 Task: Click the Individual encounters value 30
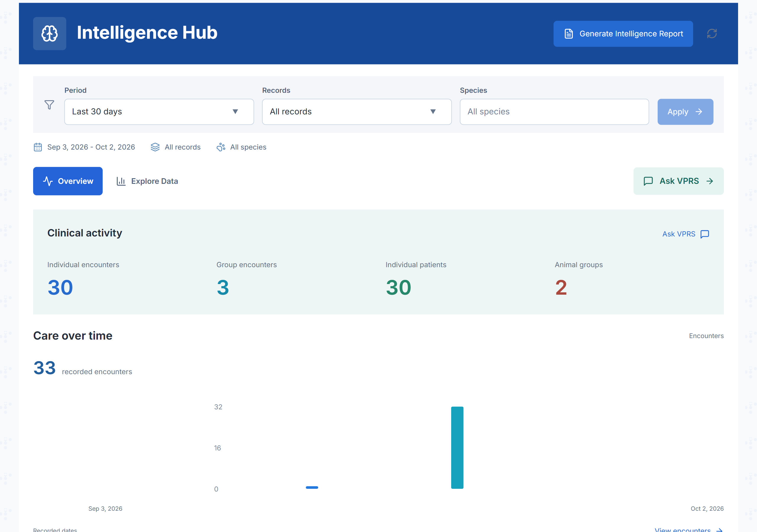(60, 288)
